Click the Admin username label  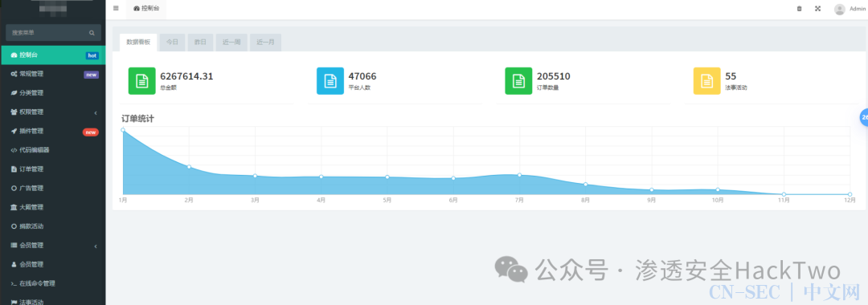(857, 9)
